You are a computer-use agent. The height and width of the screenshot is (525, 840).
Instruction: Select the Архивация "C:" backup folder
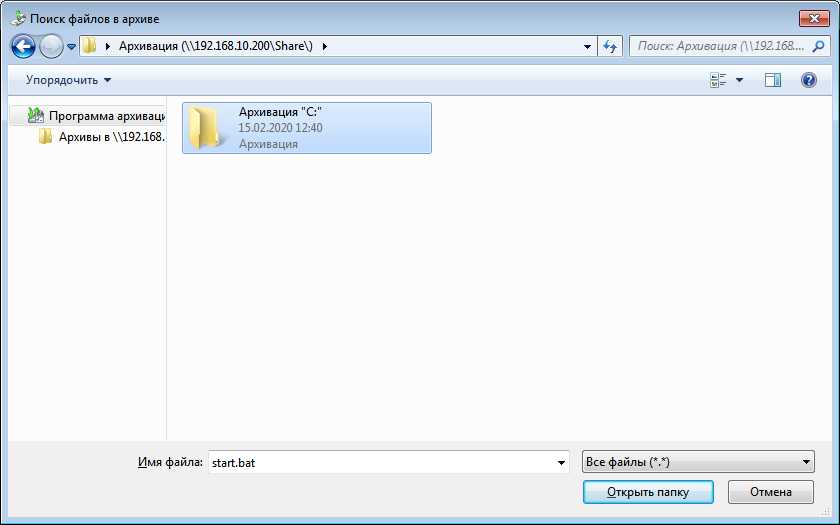click(306, 128)
